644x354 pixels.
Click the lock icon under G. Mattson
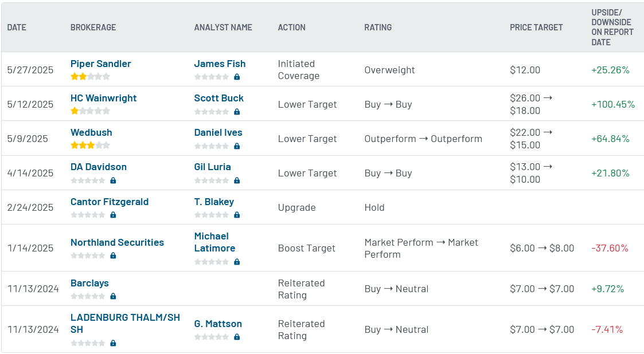[237, 337]
